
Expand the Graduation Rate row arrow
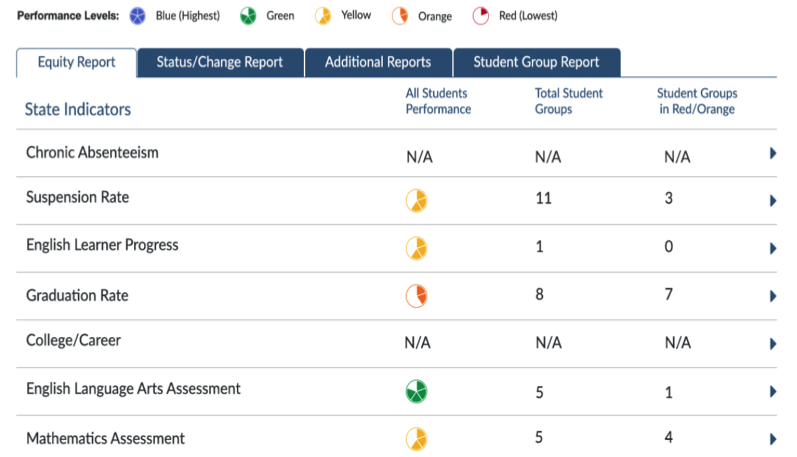pos(773,297)
